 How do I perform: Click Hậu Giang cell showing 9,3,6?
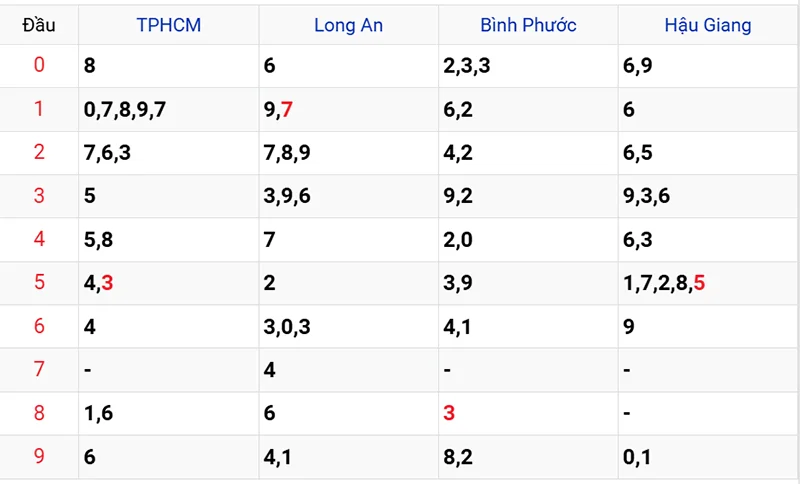(646, 196)
